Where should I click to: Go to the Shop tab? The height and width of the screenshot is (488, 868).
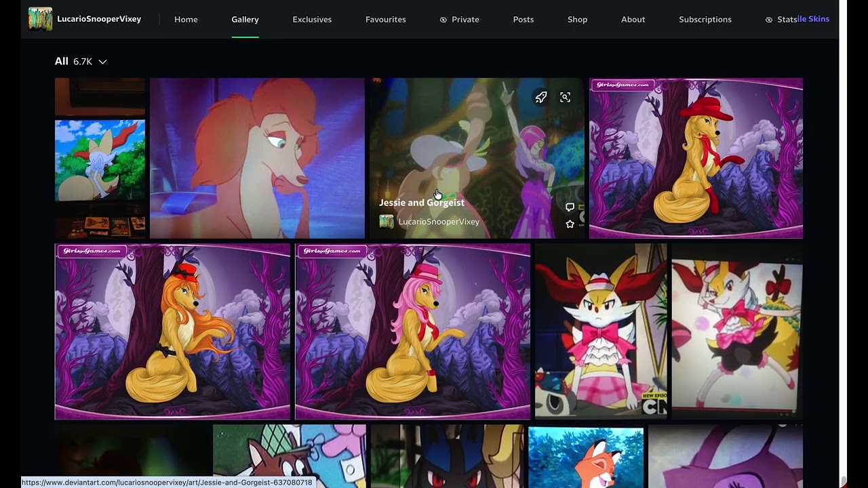(x=577, y=20)
